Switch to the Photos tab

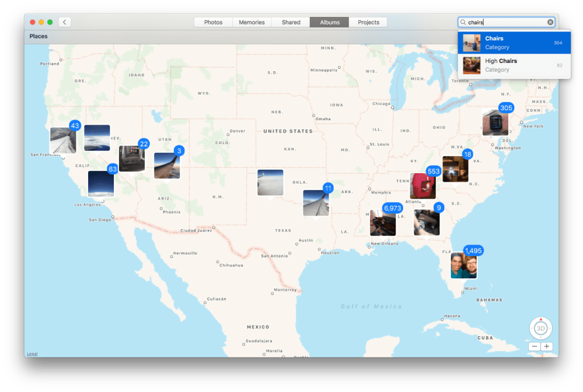pyautogui.click(x=213, y=22)
